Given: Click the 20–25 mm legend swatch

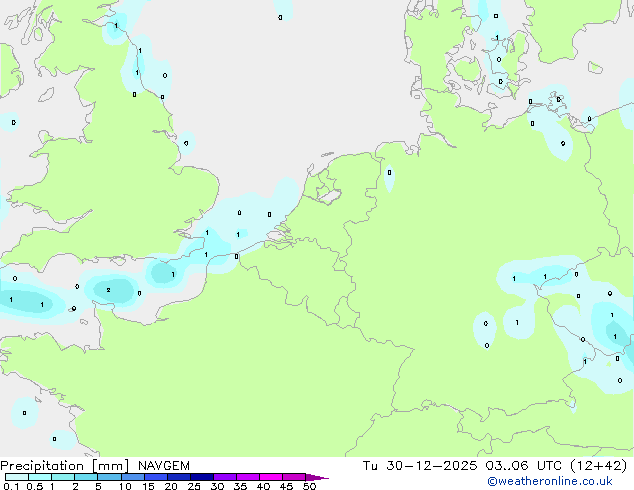Looking at the screenshot, I should coord(178,477).
